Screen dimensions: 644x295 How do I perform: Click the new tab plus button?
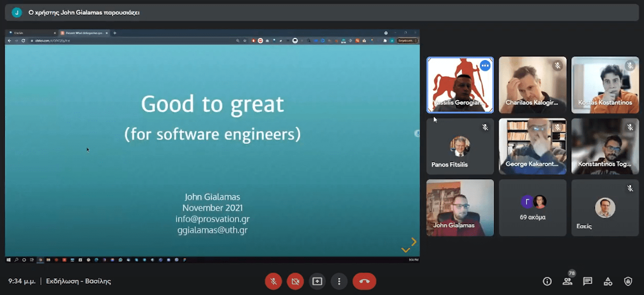115,33
